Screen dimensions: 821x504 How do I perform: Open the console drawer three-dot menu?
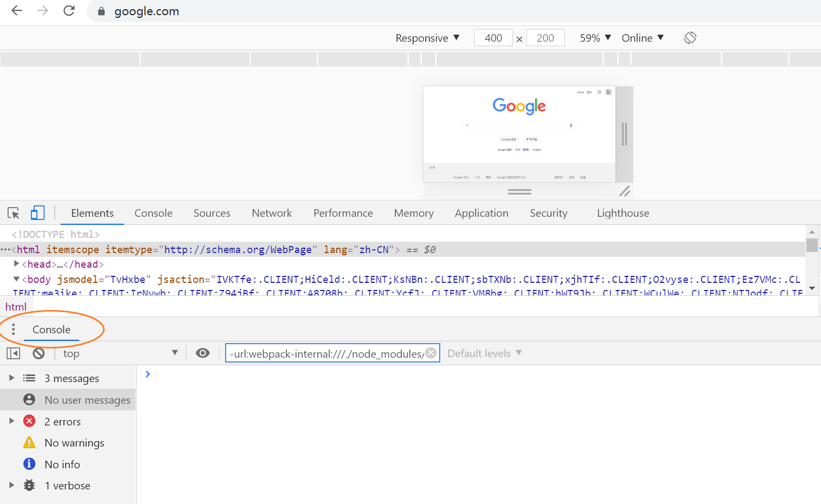click(x=14, y=329)
